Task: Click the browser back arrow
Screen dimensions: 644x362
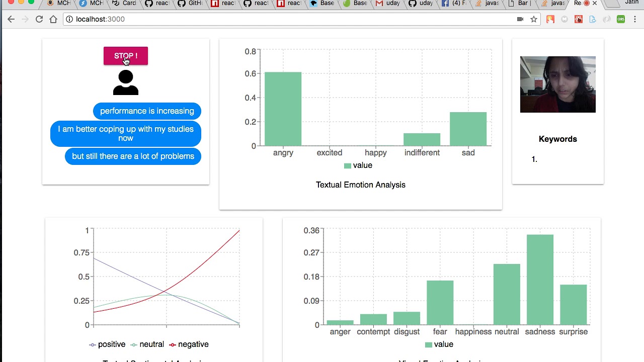Action: point(11,19)
